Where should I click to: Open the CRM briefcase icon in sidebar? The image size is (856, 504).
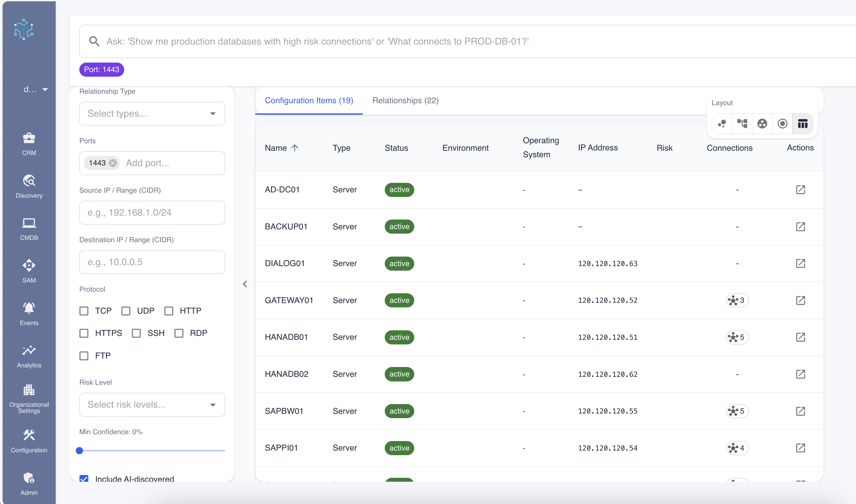click(29, 138)
